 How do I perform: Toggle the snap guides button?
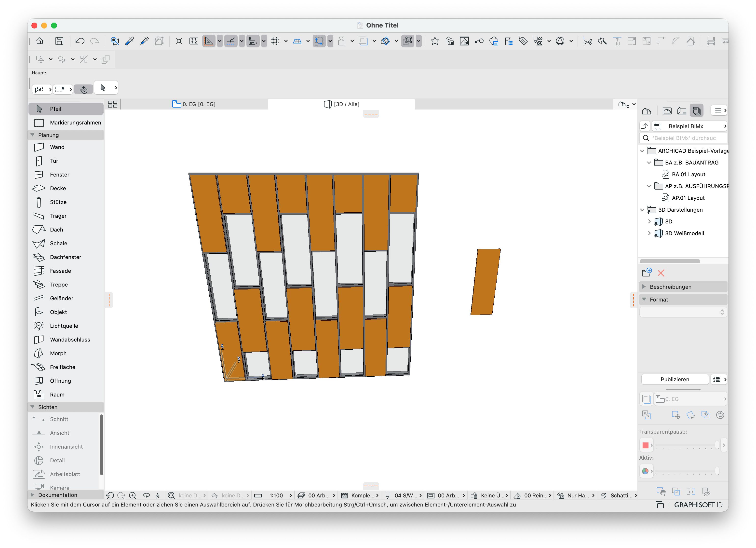(231, 41)
